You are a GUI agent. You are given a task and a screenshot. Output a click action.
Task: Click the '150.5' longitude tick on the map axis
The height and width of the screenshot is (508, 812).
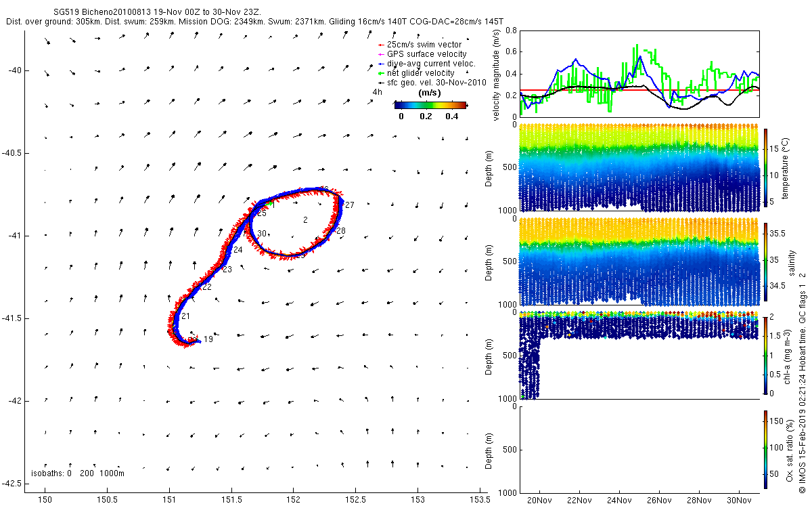coord(108,500)
